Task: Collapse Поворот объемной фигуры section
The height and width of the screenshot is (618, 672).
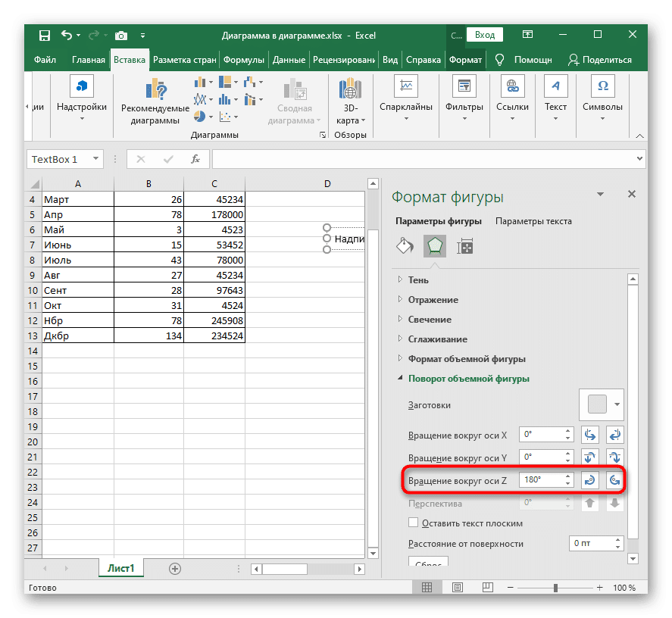Action: tap(468, 379)
